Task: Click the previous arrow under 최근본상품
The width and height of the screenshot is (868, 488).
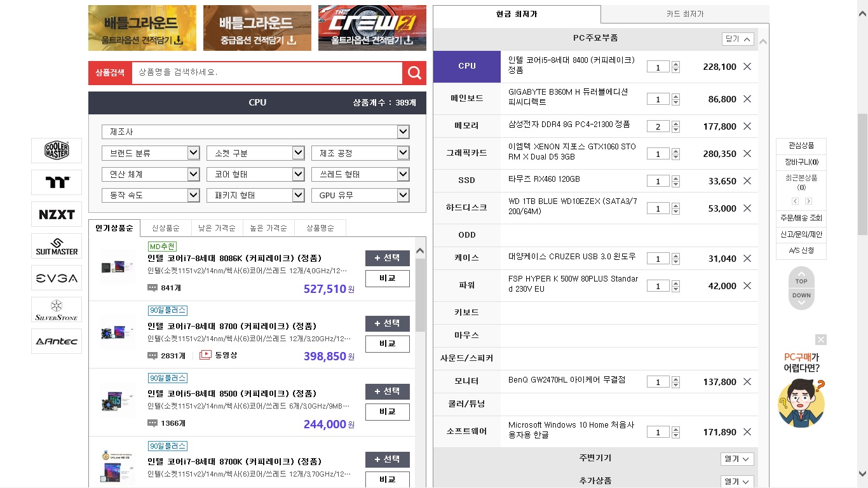Action: point(794,201)
